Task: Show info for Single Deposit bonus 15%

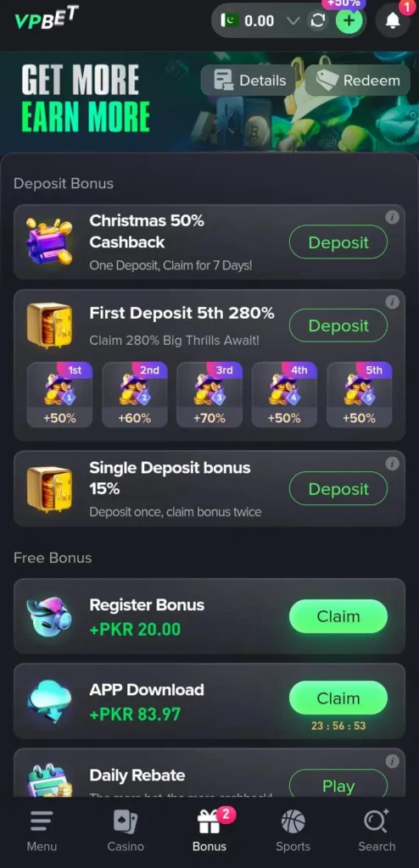Action: pos(393,464)
